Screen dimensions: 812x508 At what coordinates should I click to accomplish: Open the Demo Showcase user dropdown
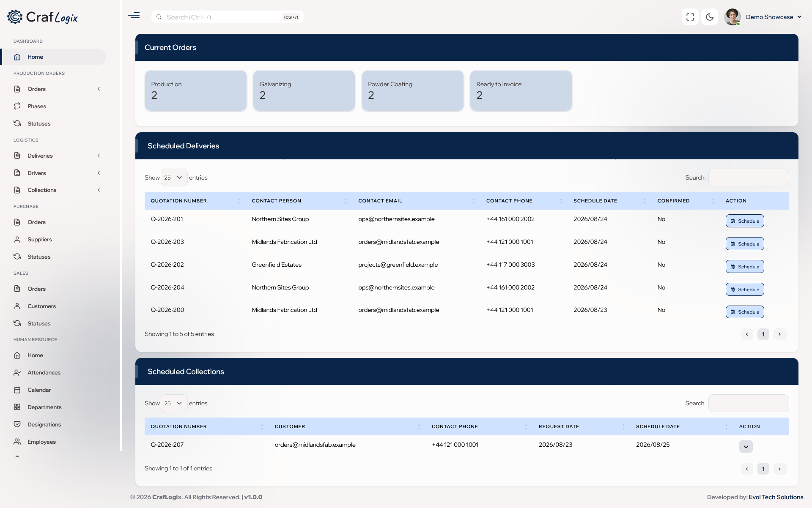click(x=774, y=17)
